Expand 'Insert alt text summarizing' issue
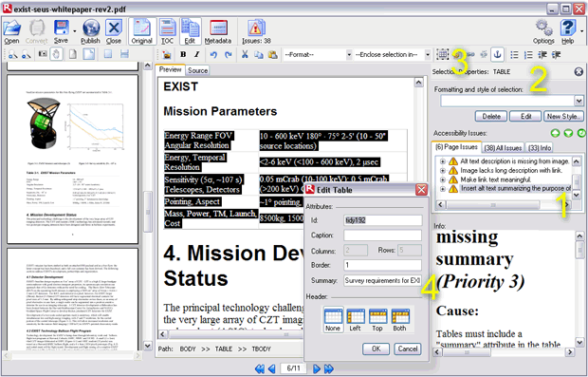This screenshot has width=588, height=377. (x=443, y=189)
